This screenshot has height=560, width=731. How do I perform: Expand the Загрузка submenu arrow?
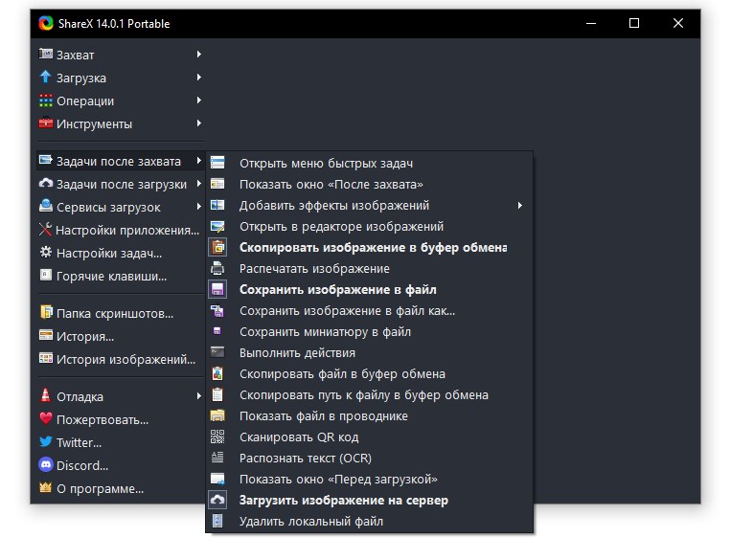click(x=199, y=77)
